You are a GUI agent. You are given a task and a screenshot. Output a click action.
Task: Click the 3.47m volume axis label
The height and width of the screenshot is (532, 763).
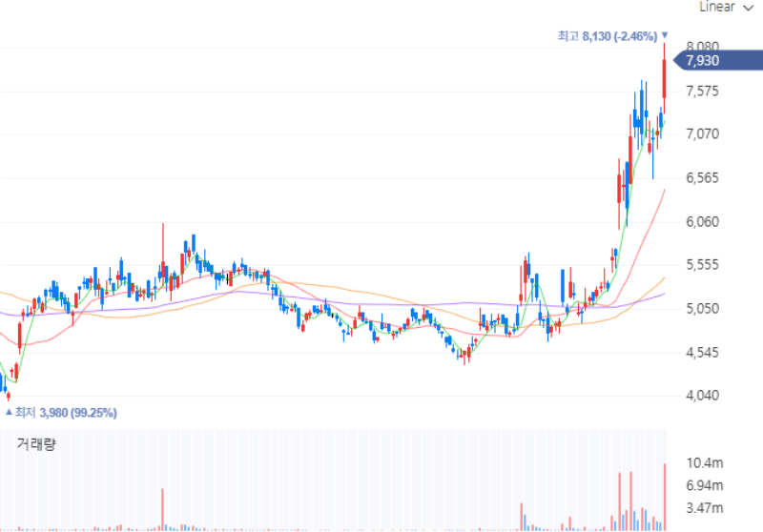pyautogui.click(x=705, y=508)
